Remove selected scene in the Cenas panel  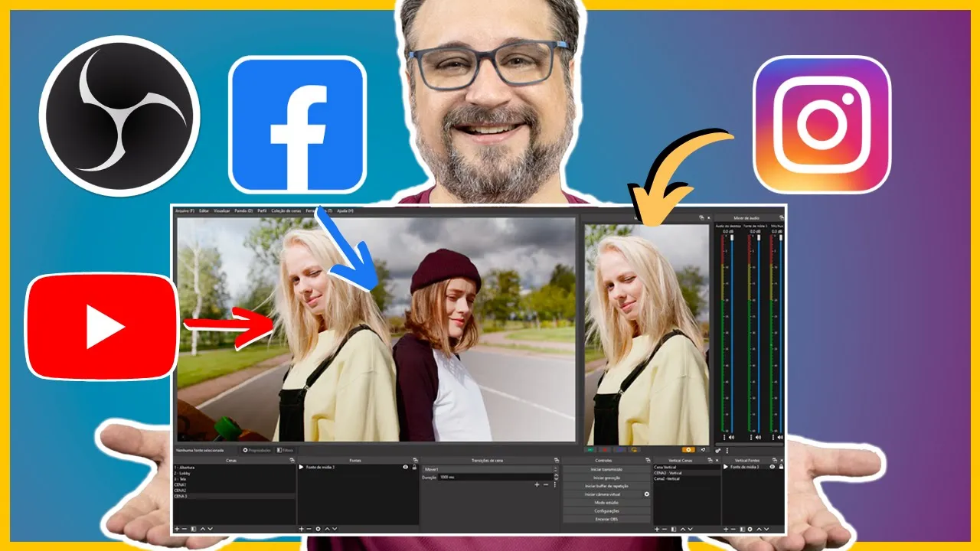(x=185, y=529)
